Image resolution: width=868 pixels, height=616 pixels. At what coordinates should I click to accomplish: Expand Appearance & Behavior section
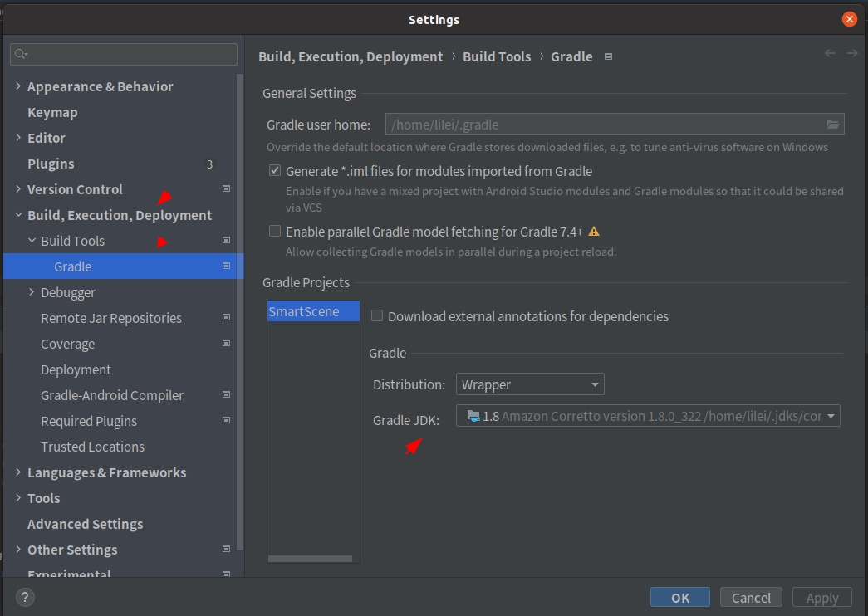18,86
